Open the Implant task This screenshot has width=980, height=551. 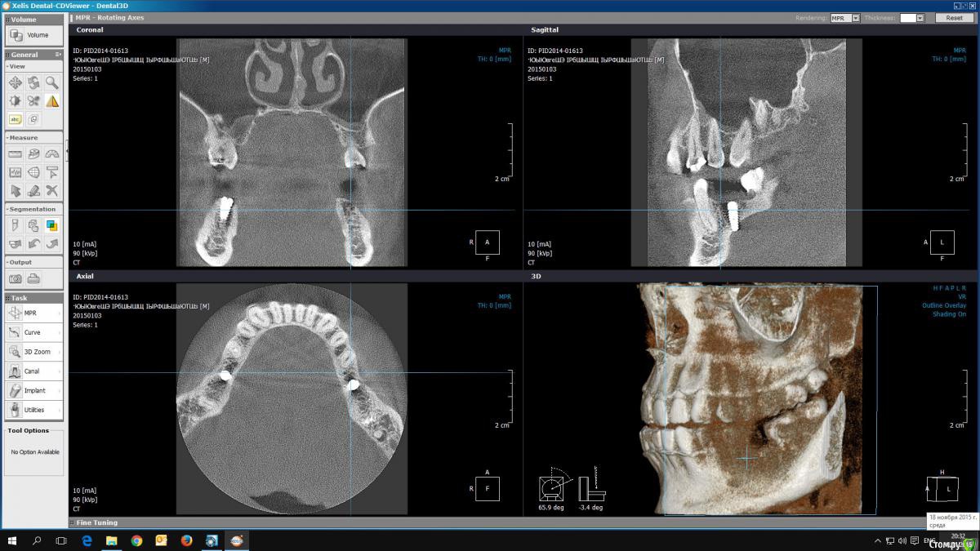pos(33,390)
